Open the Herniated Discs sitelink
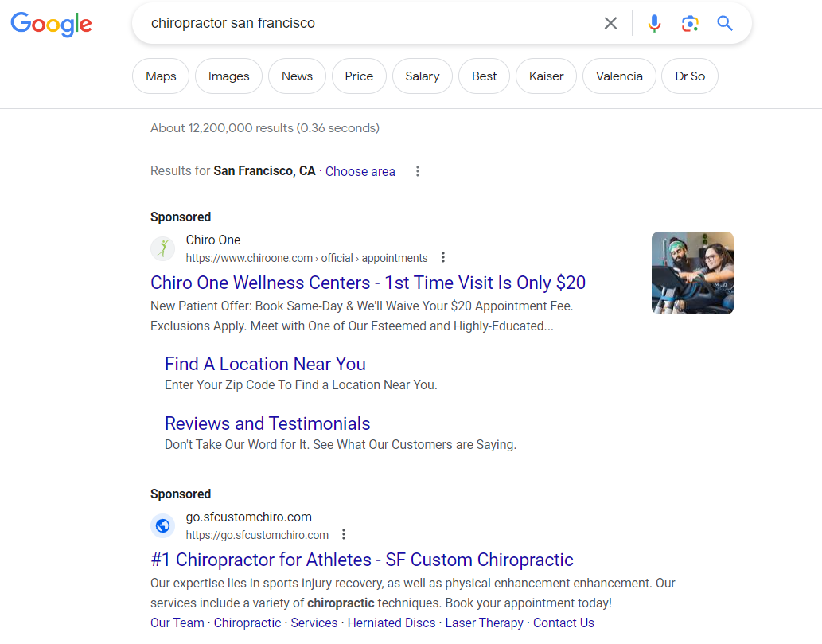The width and height of the screenshot is (822, 644). pos(392,623)
